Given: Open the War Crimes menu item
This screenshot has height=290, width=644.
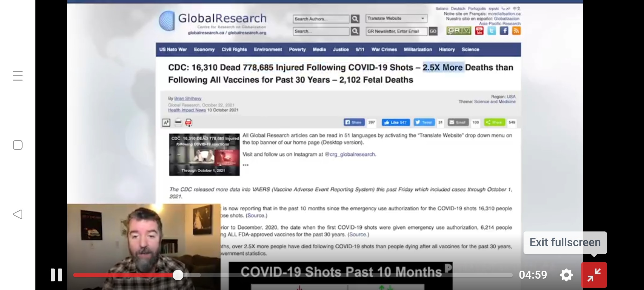Looking at the screenshot, I should 384,49.
